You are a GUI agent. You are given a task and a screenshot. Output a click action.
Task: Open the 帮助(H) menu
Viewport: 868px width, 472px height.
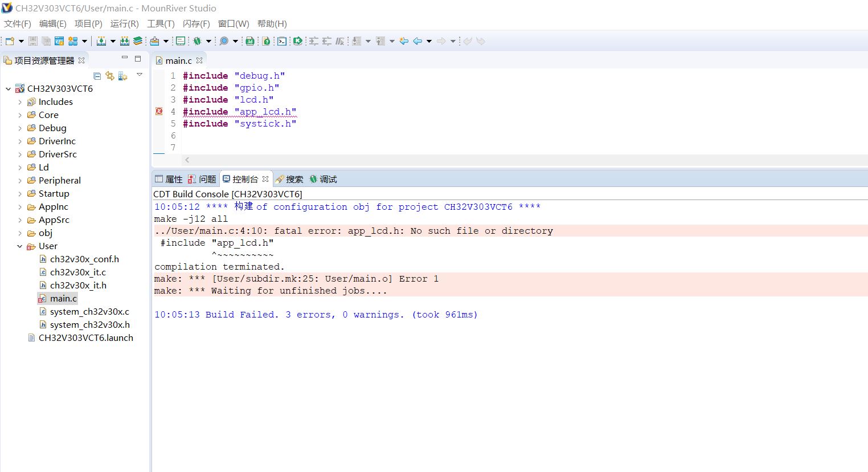pos(272,23)
